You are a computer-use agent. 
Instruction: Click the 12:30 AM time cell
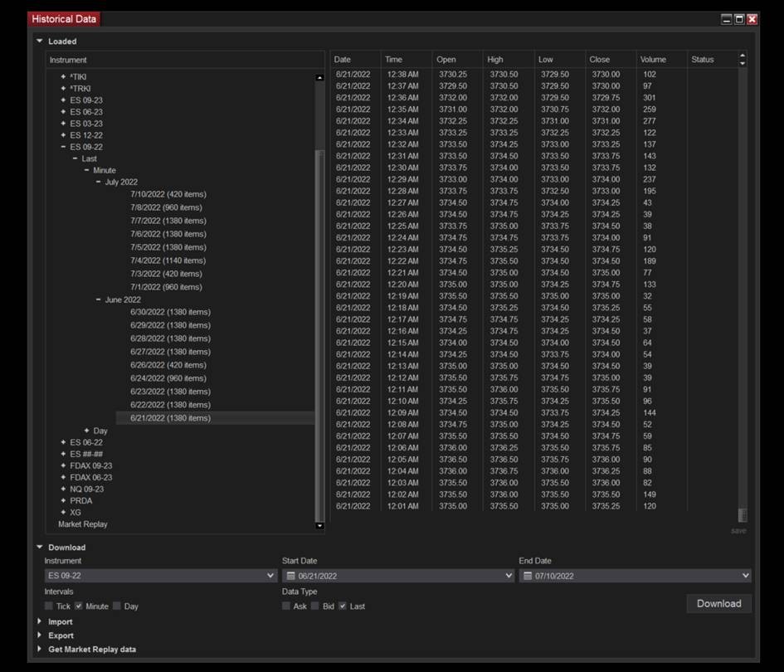coord(403,168)
